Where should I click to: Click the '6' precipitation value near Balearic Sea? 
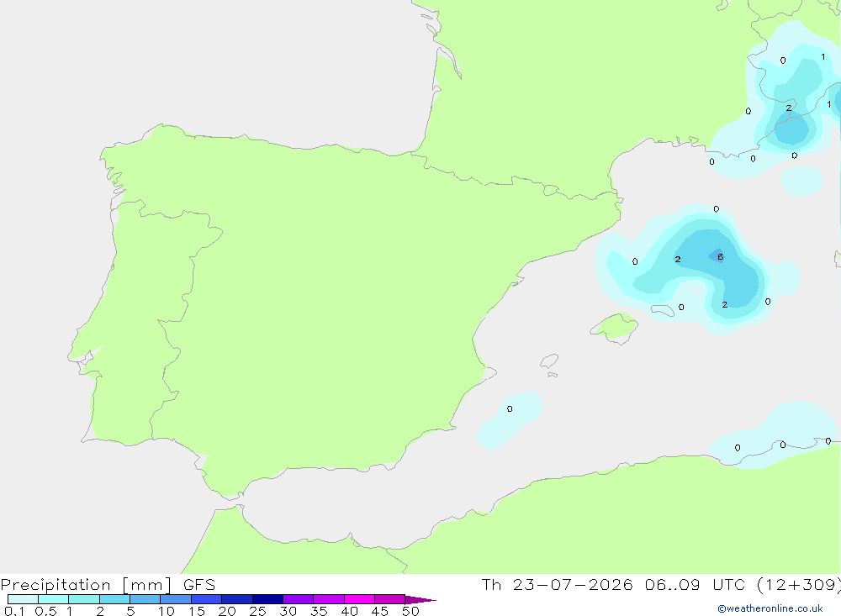721,257
